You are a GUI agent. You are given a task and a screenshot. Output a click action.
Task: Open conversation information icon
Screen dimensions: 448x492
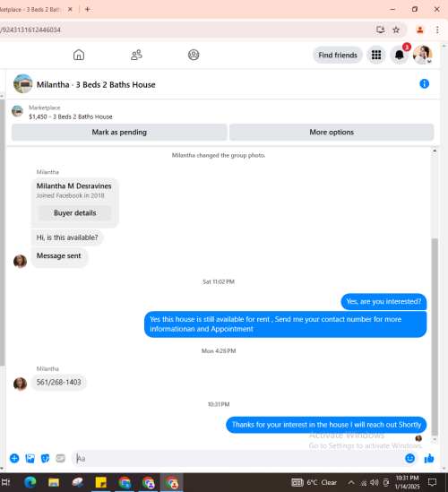pos(424,83)
